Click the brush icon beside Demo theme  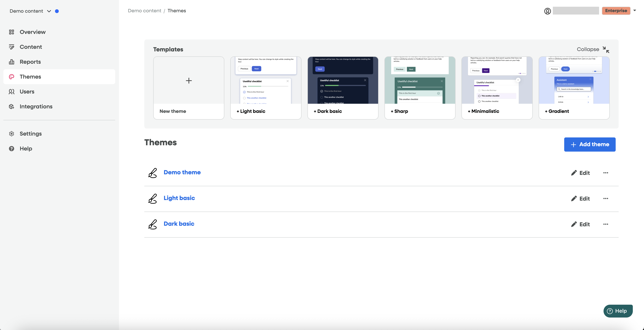point(153,173)
